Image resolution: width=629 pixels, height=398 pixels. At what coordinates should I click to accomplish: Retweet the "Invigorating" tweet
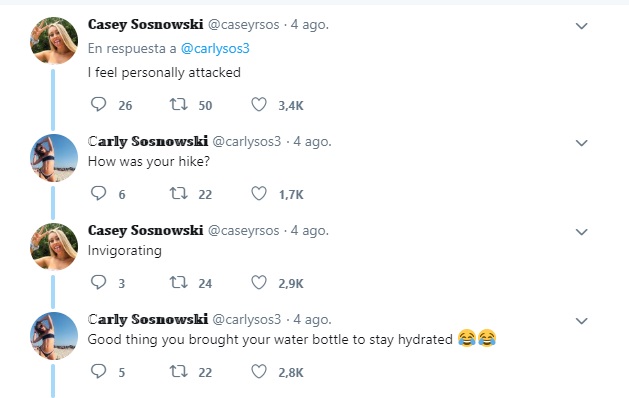click(179, 282)
